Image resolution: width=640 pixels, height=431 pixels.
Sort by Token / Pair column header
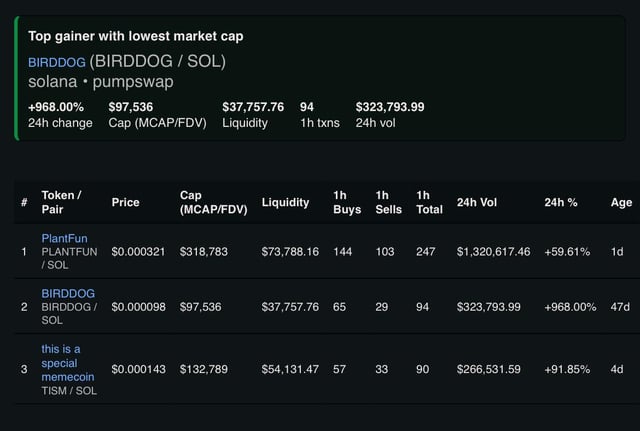[62, 202]
